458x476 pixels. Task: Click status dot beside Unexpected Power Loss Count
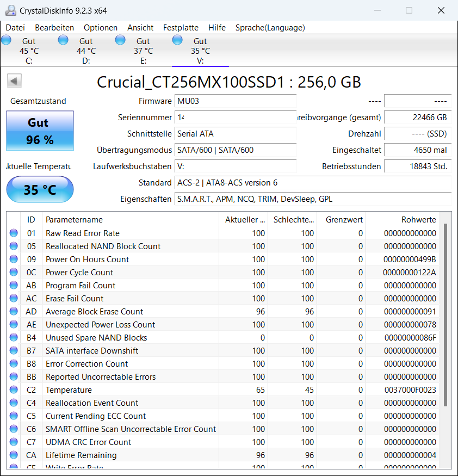pyautogui.click(x=13, y=324)
